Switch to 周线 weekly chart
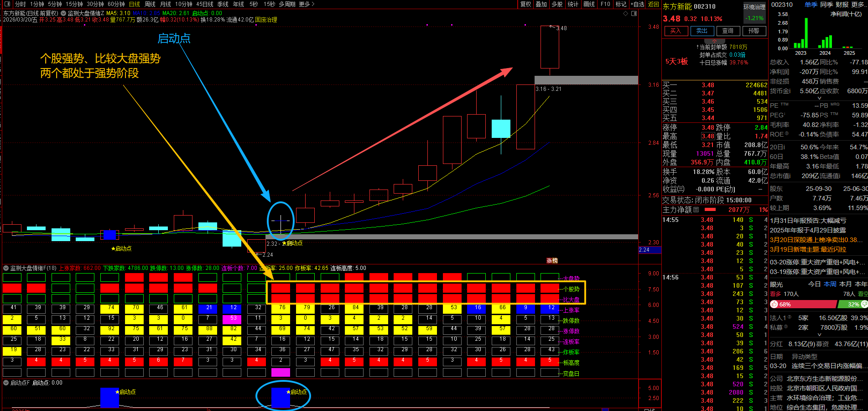 (x=150, y=4)
